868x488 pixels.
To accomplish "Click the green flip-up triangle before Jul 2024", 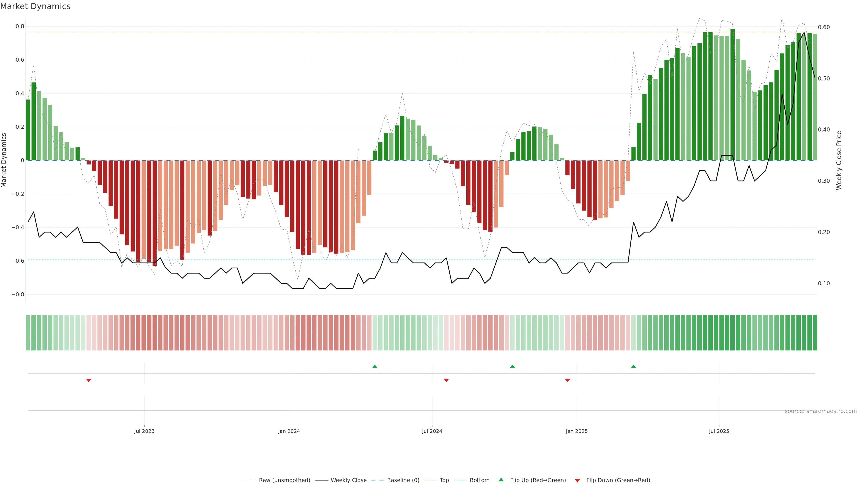I will point(375,366).
